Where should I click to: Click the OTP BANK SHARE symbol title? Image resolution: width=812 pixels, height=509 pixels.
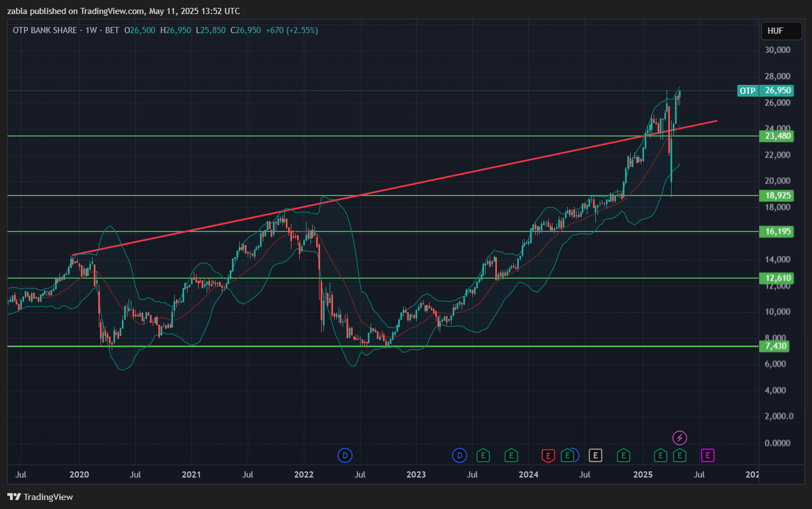click(45, 30)
